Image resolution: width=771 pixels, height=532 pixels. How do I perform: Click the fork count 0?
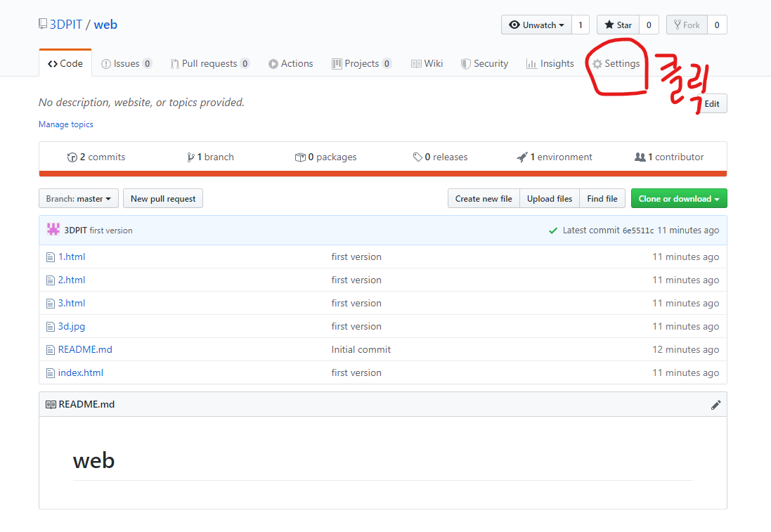(717, 25)
